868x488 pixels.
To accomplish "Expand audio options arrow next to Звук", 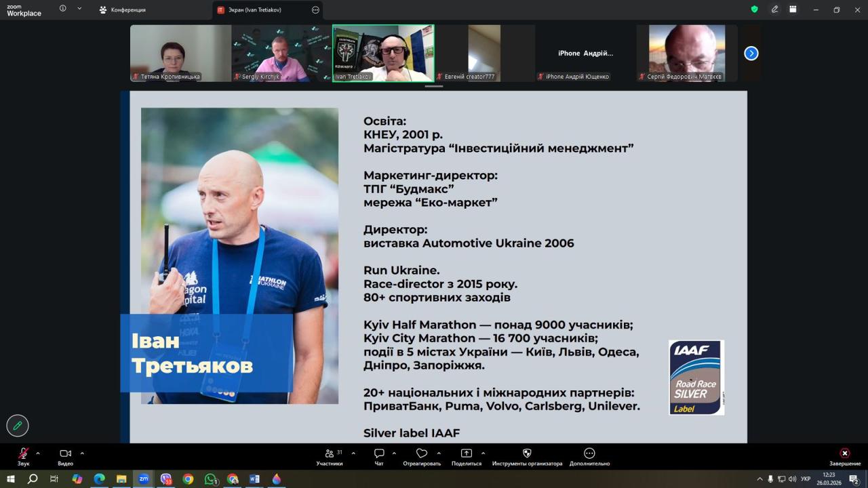I will [x=38, y=453].
